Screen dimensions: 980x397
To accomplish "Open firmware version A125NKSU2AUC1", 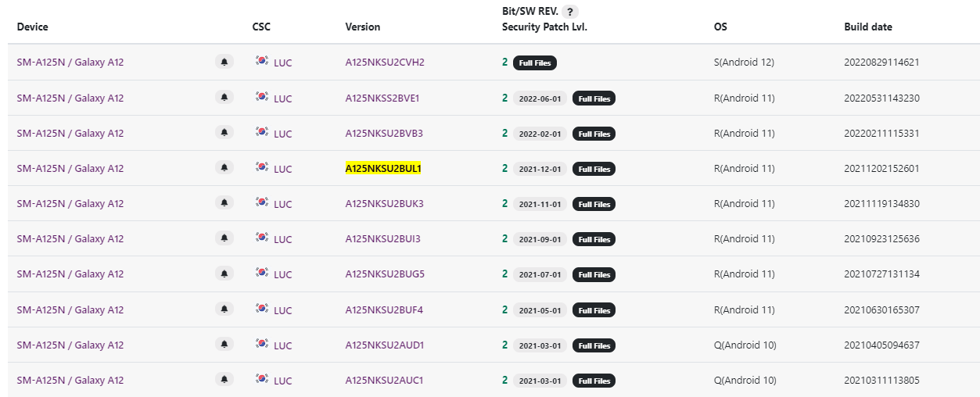I will [x=384, y=380].
